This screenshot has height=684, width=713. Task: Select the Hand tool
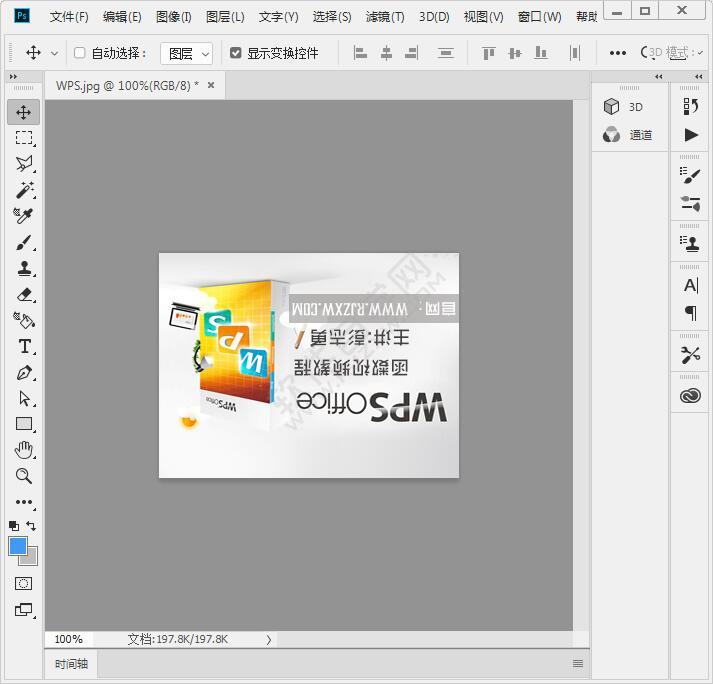click(x=24, y=450)
